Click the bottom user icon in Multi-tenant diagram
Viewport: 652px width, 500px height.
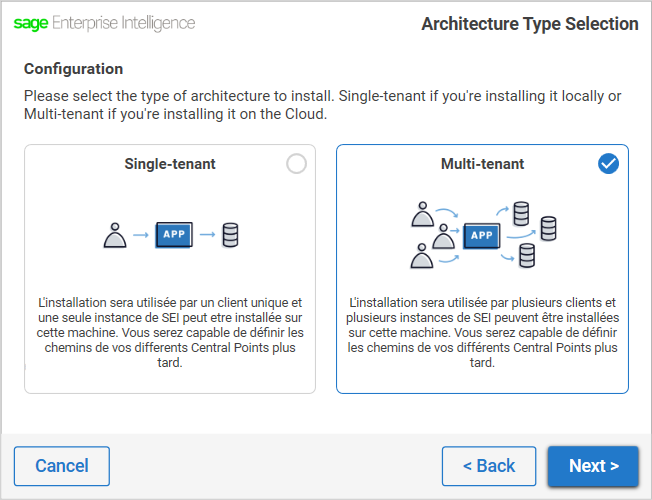point(422,257)
